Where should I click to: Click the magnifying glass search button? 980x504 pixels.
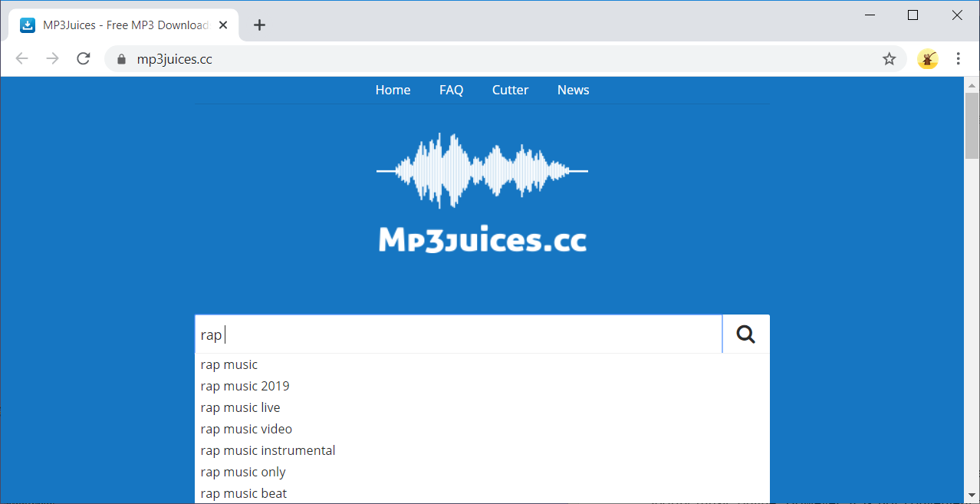tap(745, 334)
